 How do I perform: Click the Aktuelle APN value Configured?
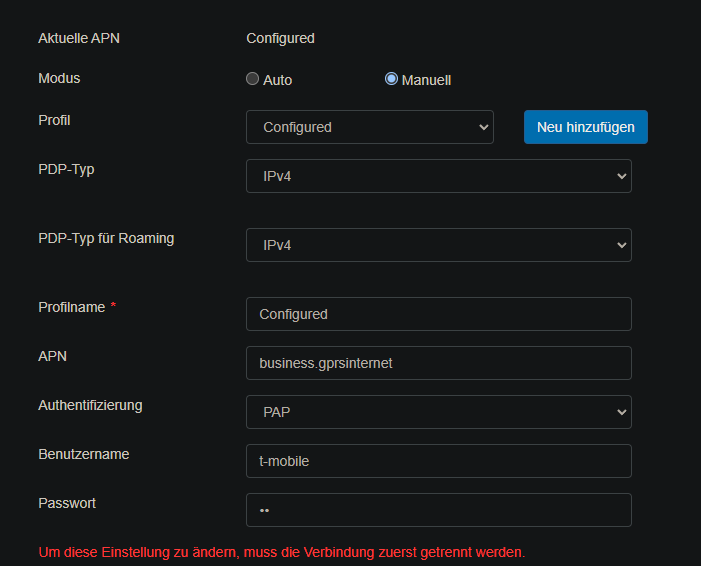click(x=280, y=38)
